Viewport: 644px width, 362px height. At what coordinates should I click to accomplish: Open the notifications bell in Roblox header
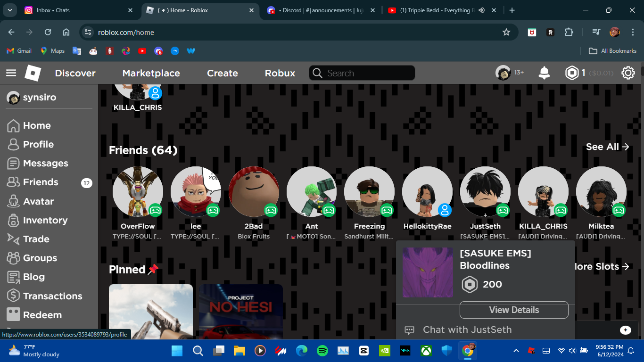544,73
